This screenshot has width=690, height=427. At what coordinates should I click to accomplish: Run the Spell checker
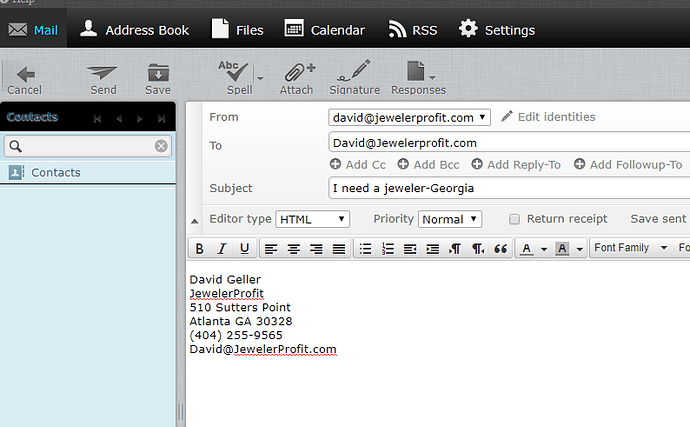point(236,78)
